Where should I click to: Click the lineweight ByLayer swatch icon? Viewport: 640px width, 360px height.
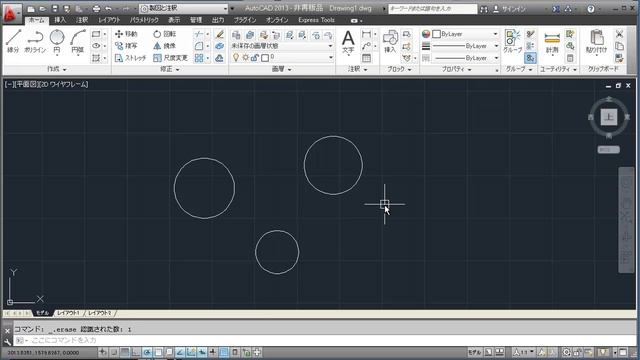(426, 46)
